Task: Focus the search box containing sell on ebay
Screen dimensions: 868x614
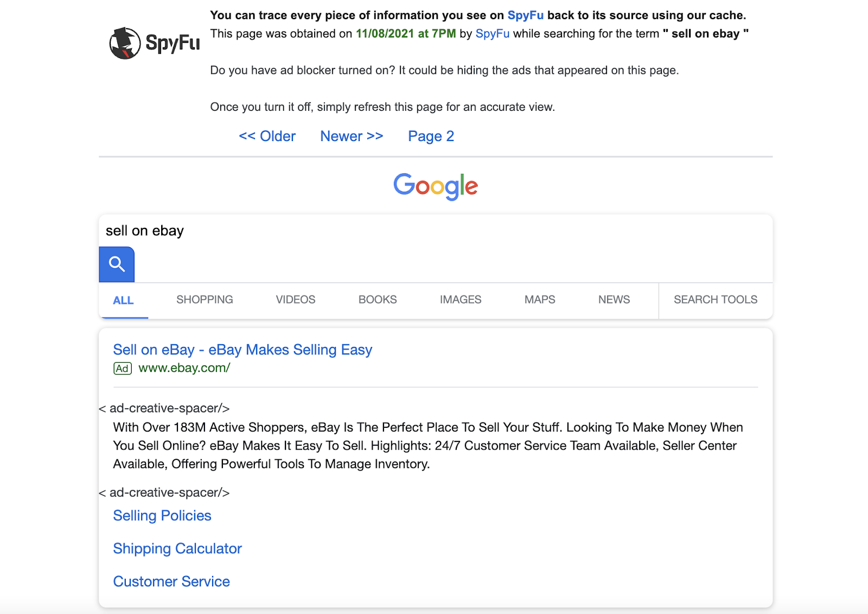Action: [x=436, y=231]
